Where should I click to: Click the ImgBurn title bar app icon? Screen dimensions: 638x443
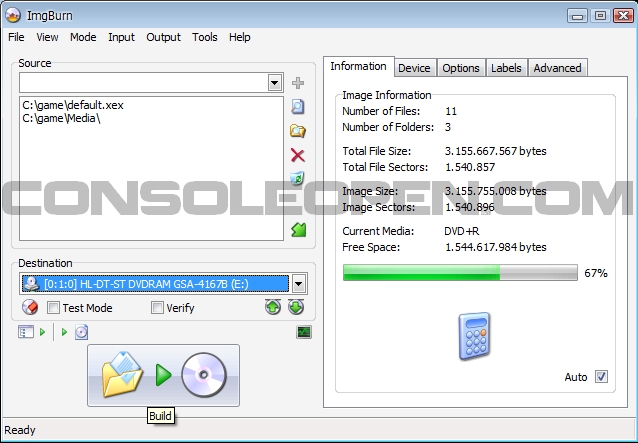pyautogui.click(x=13, y=15)
